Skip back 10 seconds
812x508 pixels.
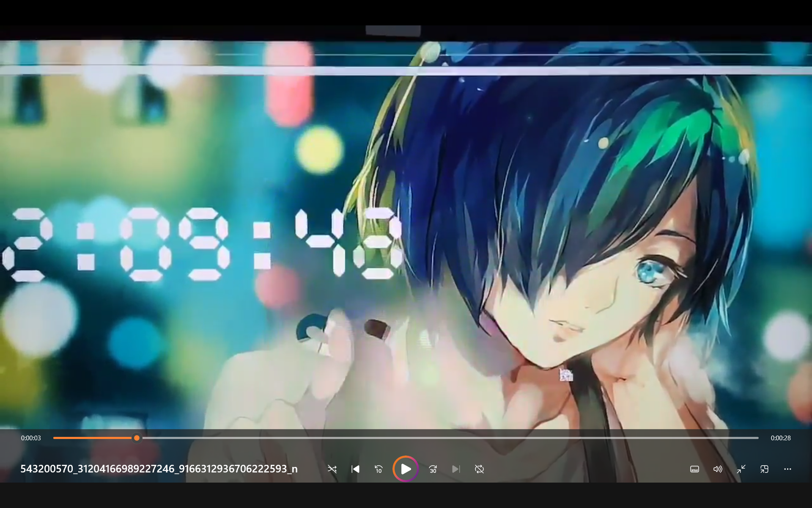click(x=379, y=469)
